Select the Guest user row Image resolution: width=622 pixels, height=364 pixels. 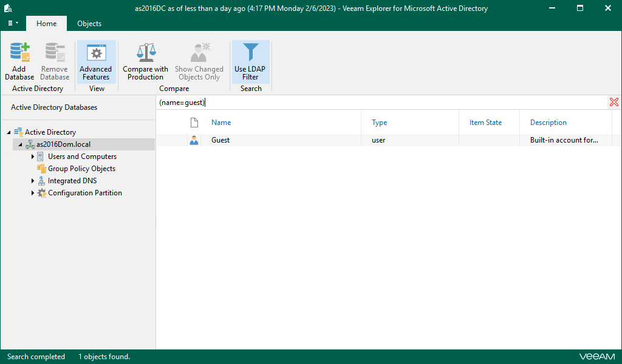tap(388, 140)
